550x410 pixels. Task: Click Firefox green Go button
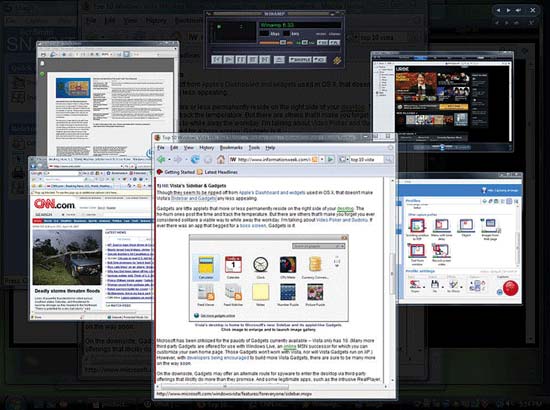point(330,160)
